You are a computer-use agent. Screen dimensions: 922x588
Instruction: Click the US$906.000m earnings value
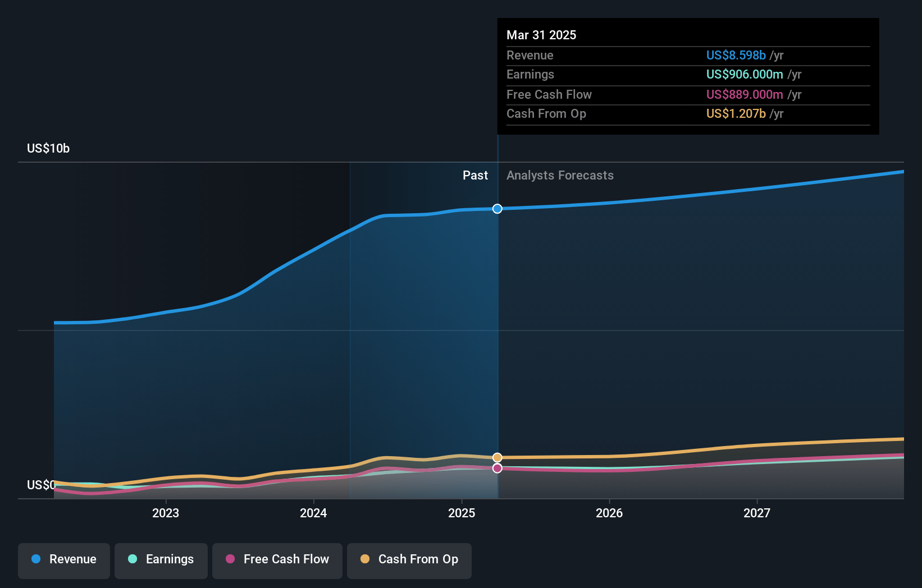point(745,74)
